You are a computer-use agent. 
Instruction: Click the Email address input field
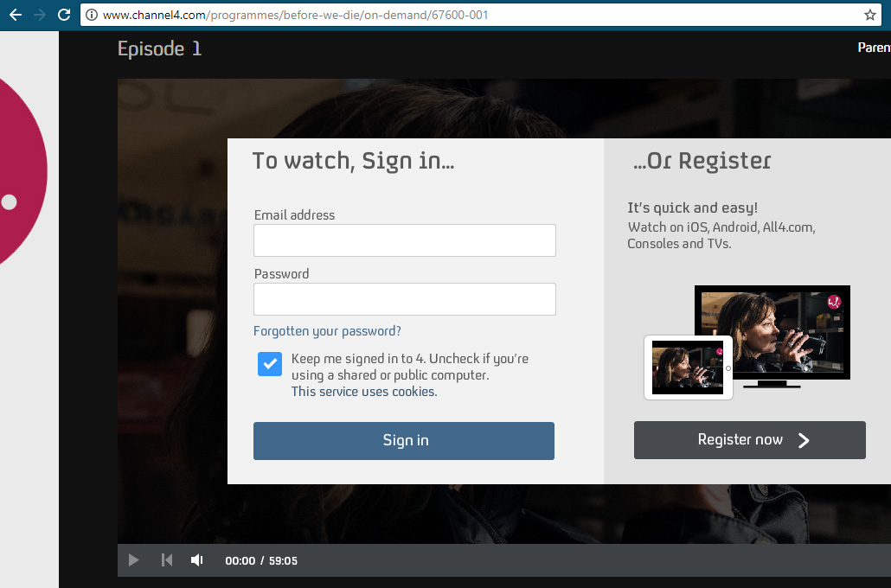tap(404, 240)
